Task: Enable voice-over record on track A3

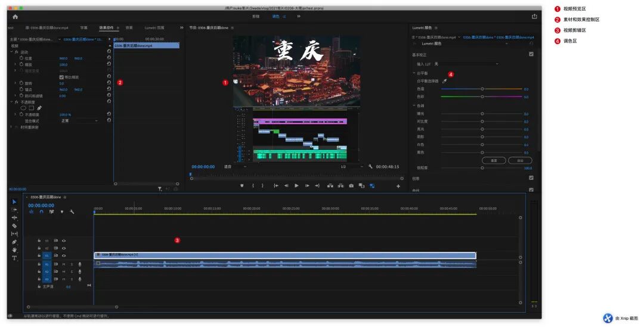Action: coord(80,279)
